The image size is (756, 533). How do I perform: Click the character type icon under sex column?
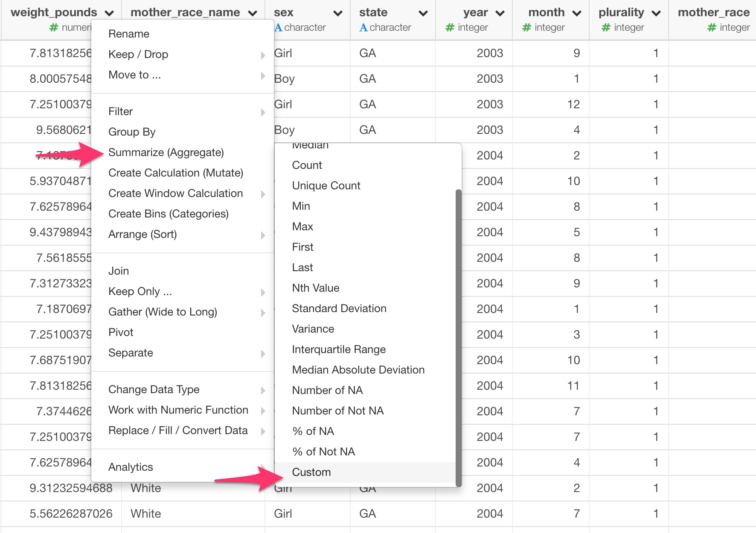point(278,28)
